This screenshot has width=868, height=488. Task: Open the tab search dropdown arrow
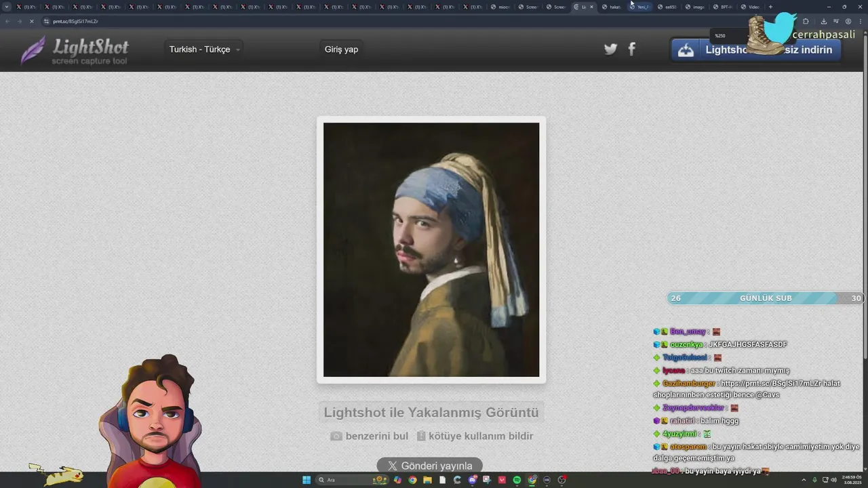(x=7, y=7)
